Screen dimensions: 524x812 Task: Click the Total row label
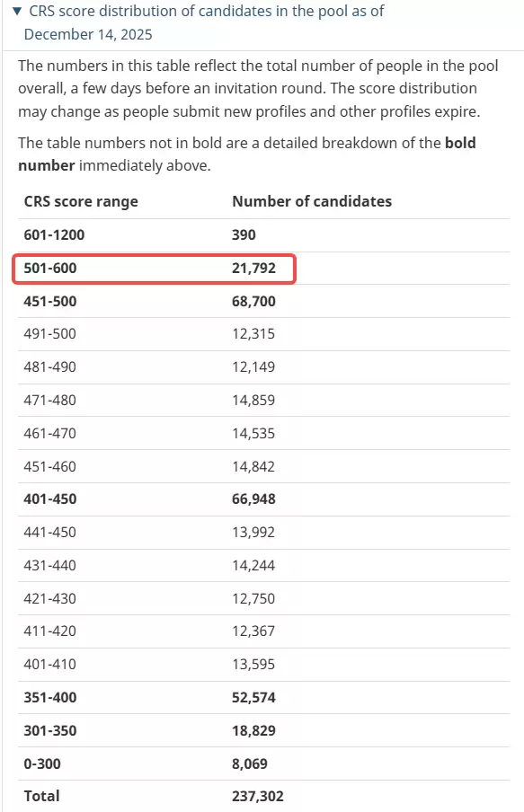(42, 796)
